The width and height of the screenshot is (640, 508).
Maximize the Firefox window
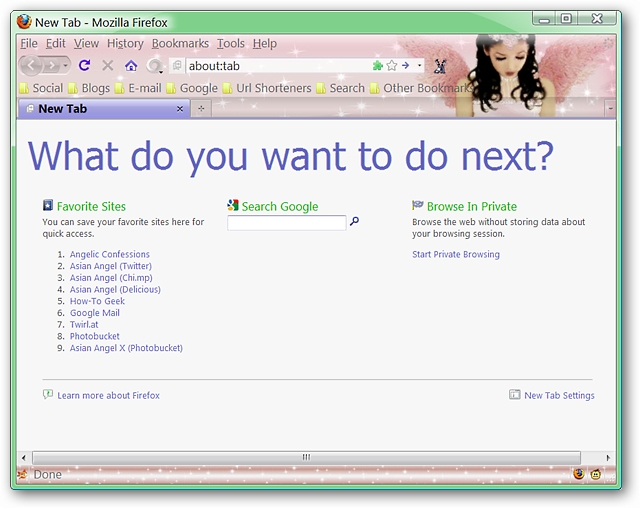(566, 18)
